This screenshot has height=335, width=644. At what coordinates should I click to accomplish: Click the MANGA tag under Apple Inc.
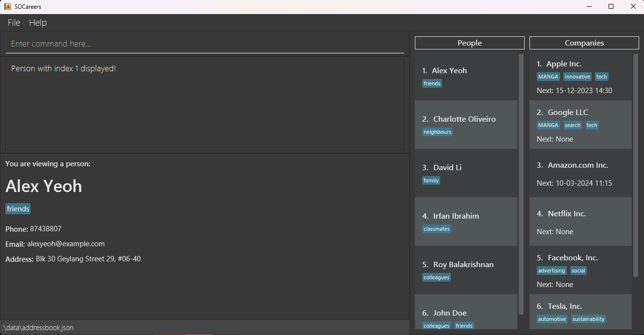pyautogui.click(x=548, y=77)
